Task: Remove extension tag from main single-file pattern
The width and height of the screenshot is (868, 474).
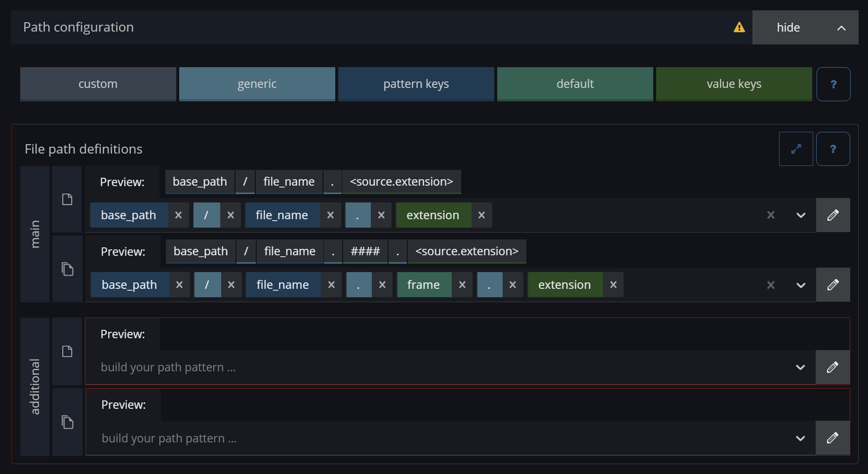Action: (481, 215)
